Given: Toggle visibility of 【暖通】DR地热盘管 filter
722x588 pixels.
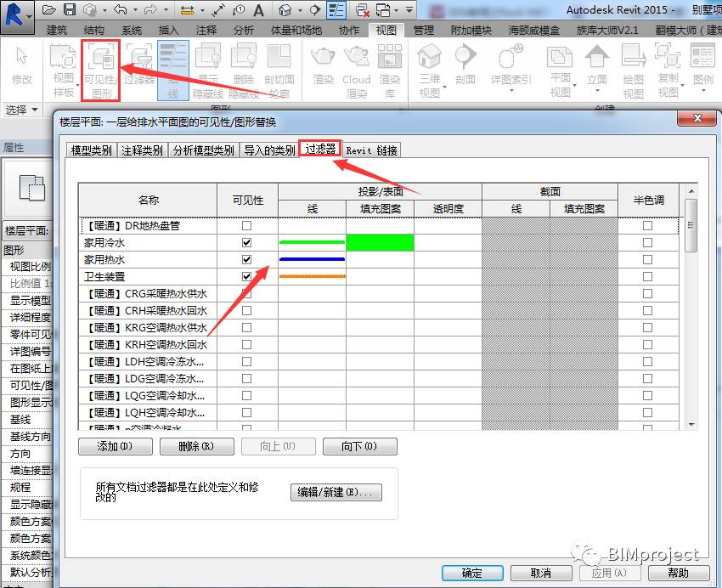Looking at the screenshot, I should click(x=247, y=226).
